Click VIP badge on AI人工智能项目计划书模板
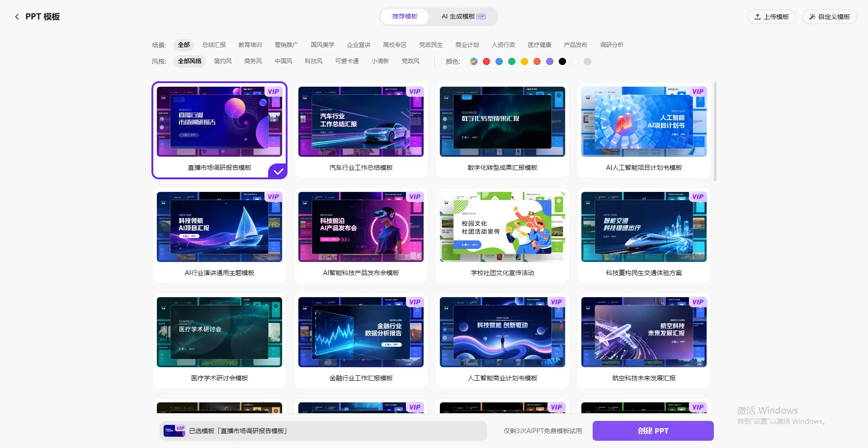 pos(698,92)
